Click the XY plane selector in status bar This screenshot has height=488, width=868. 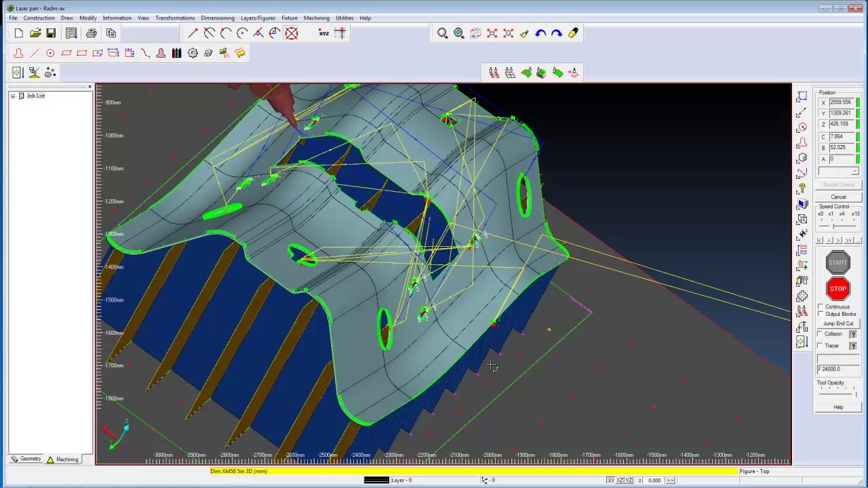pos(610,481)
